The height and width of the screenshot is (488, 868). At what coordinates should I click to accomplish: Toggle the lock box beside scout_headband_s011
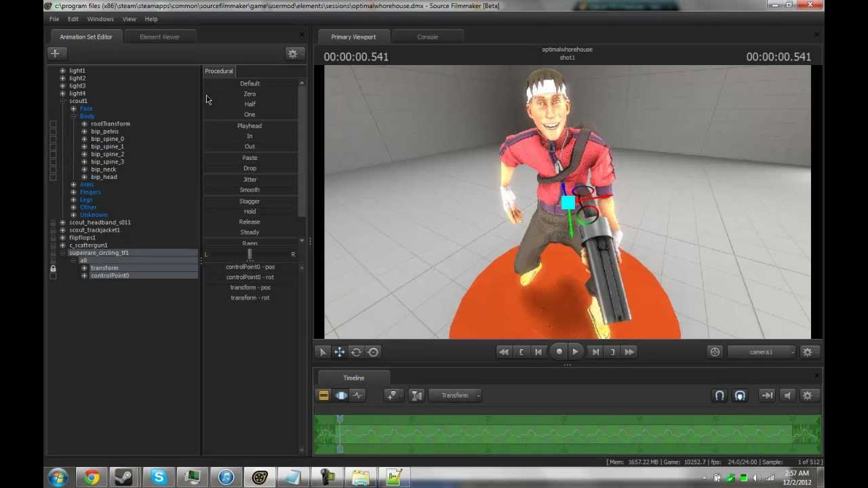(53, 222)
